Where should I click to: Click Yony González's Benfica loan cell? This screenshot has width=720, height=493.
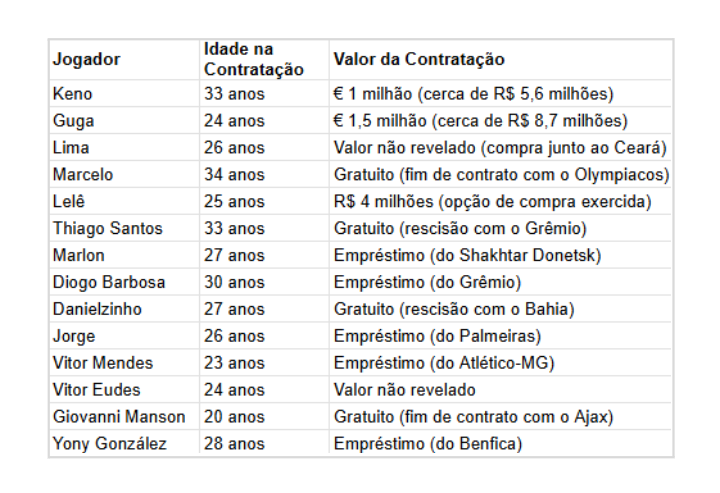coord(501,443)
